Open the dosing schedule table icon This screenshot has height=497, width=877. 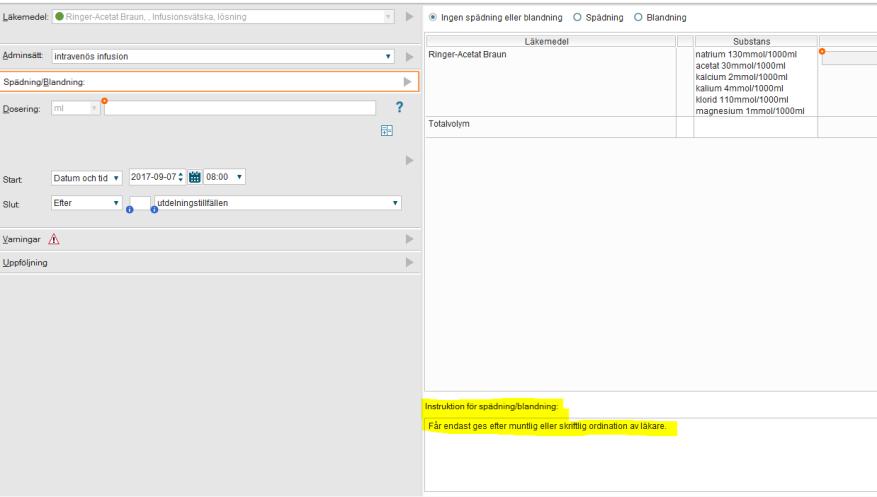click(x=386, y=130)
